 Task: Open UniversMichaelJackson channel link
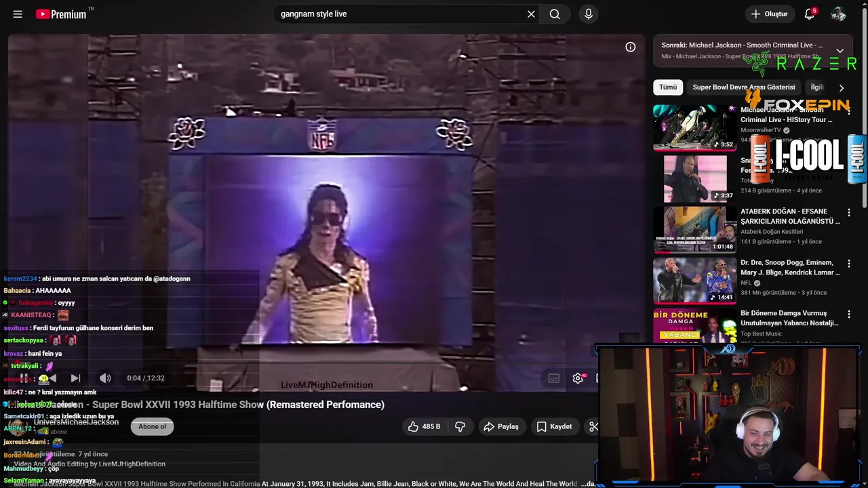click(x=76, y=422)
